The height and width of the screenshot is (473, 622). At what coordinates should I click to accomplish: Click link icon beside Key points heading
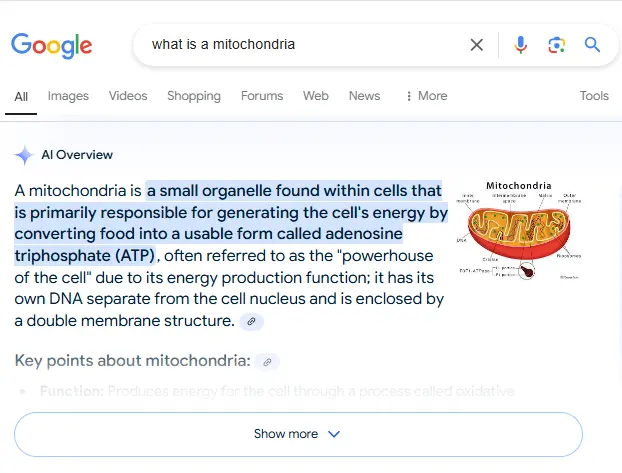(x=267, y=361)
